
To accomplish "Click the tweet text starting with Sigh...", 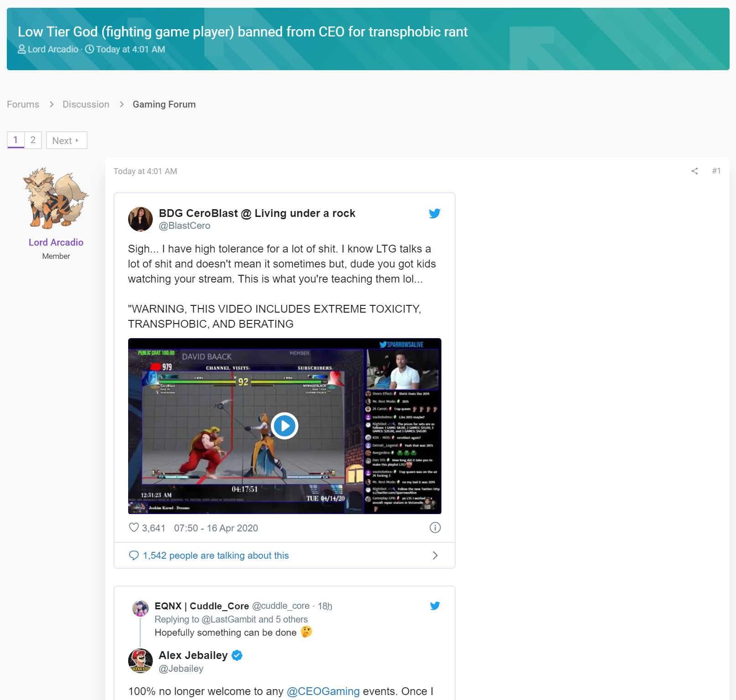I will click(x=282, y=264).
